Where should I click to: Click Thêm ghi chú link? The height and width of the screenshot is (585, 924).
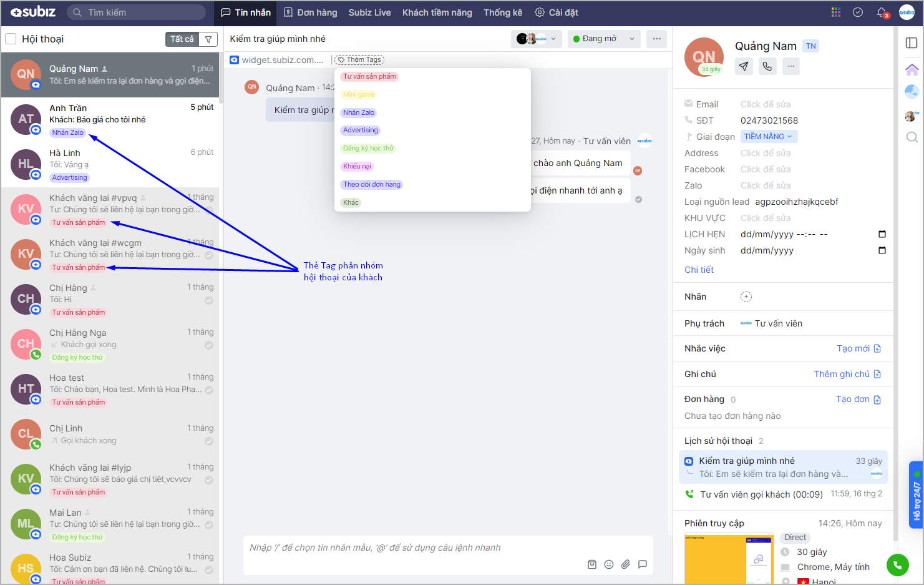tap(847, 374)
